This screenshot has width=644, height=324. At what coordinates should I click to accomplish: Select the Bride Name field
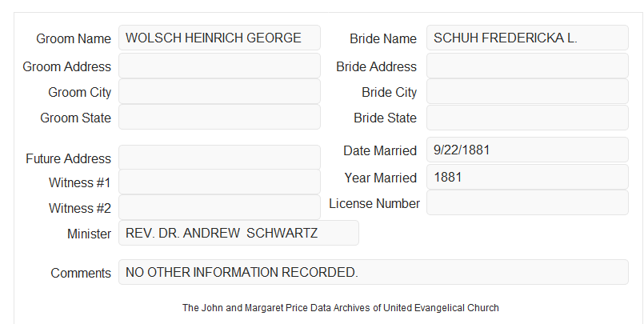pyautogui.click(x=527, y=38)
